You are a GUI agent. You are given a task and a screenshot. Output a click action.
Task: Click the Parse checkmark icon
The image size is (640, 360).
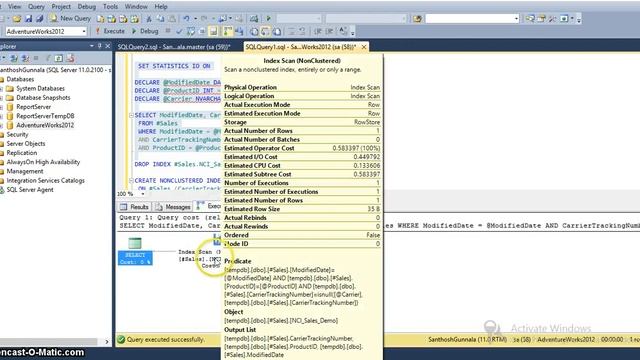point(179,31)
